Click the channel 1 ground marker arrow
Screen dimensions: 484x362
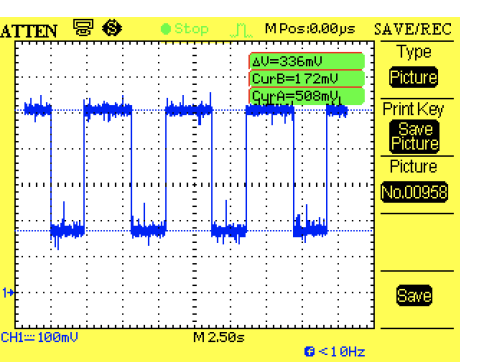point(8,293)
